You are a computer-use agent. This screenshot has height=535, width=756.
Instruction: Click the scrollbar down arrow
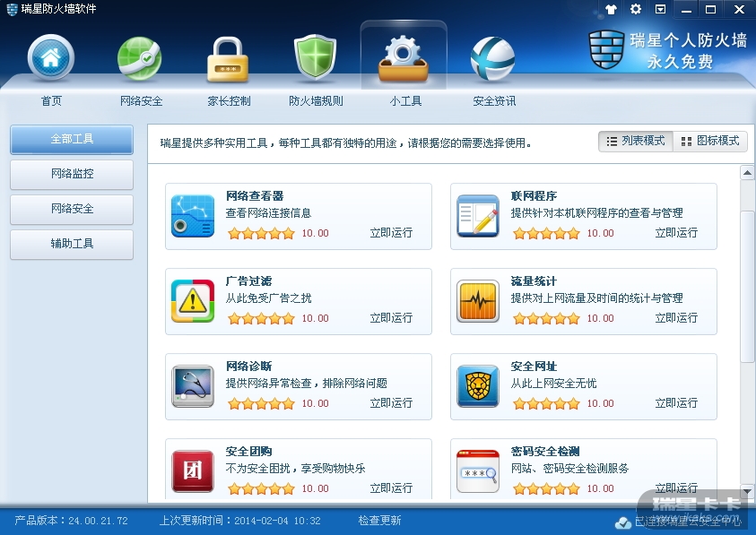[747, 491]
